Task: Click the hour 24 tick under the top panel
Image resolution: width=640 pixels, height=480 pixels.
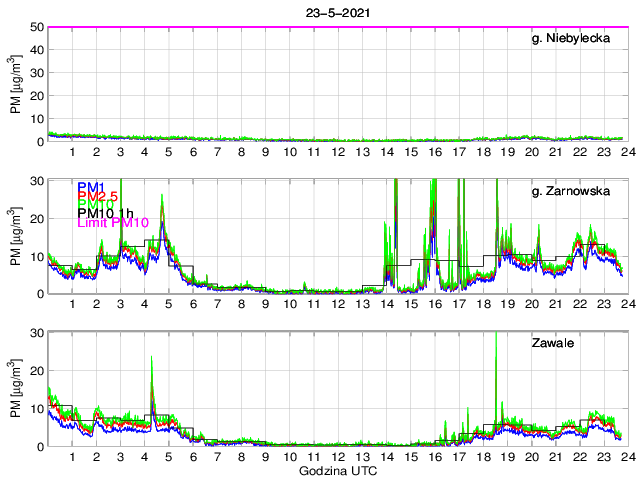Action: (x=626, y=152)
